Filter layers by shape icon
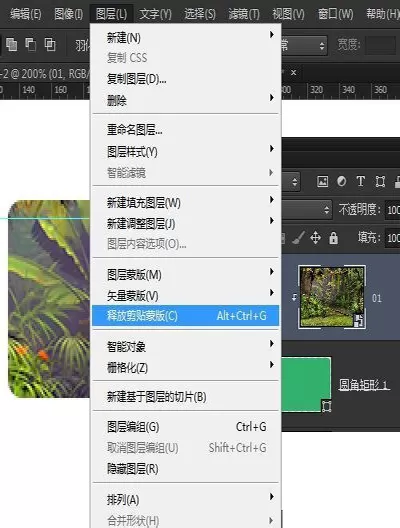The height and width of the screenshot is (528, 400). (380, 182)
